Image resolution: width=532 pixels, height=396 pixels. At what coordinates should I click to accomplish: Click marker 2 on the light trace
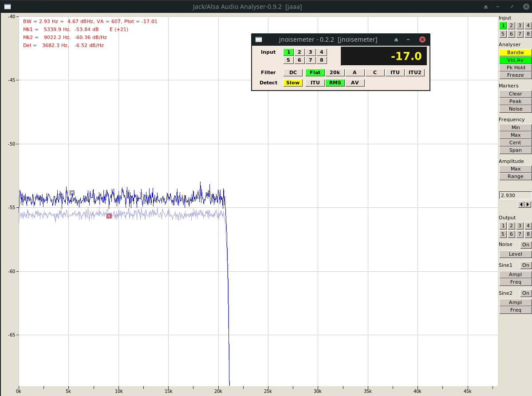click(109, 216)
